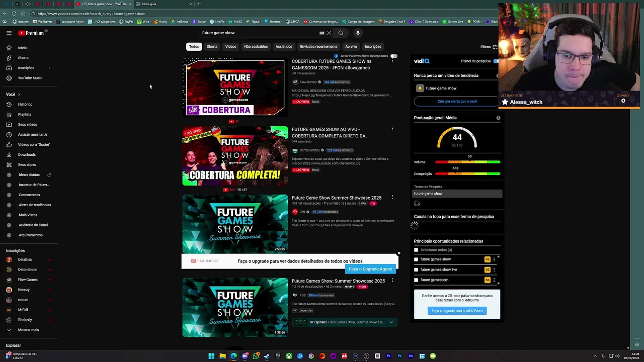
Task: Open the Flow Games channel under first video
Action: 308,82
